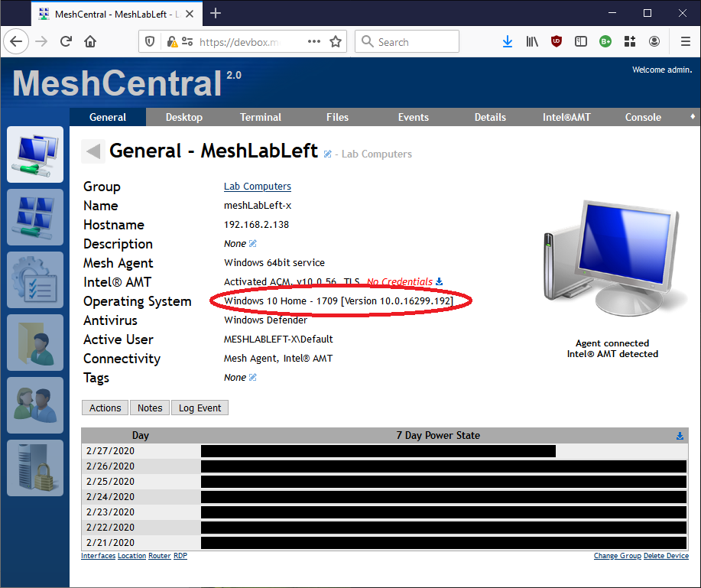Viewport: 701px width, 588px height.
Task: Click the Change Group link
Action: [618, 555]
